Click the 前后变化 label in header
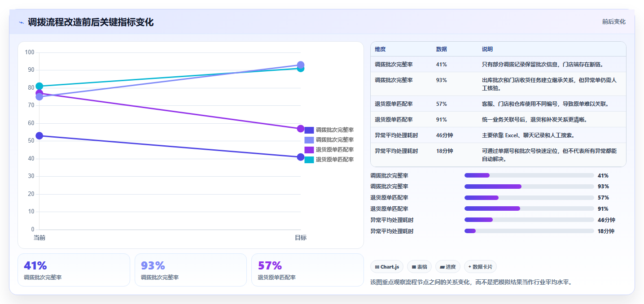The image size is (644, 304). click(613, 22)
